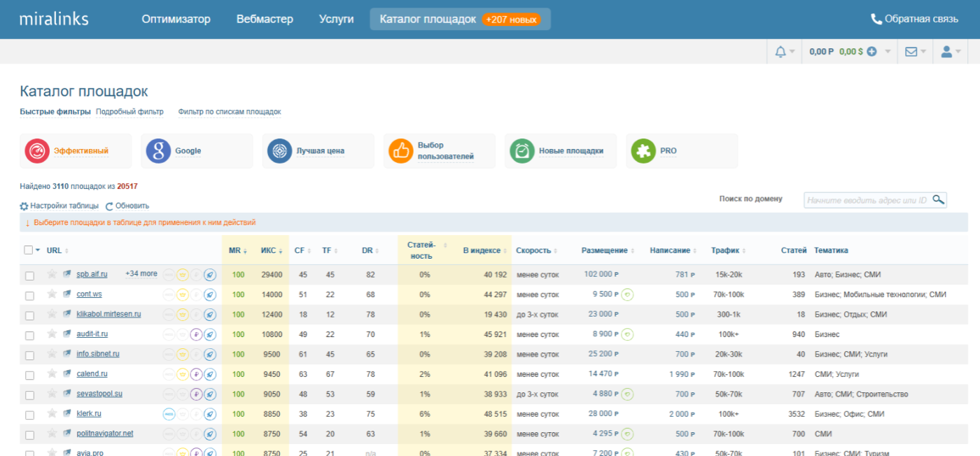Screen dimensions: 980x456
Task: Click the 102 000 ₽ placement price
Action: click(x=601, y=274)
